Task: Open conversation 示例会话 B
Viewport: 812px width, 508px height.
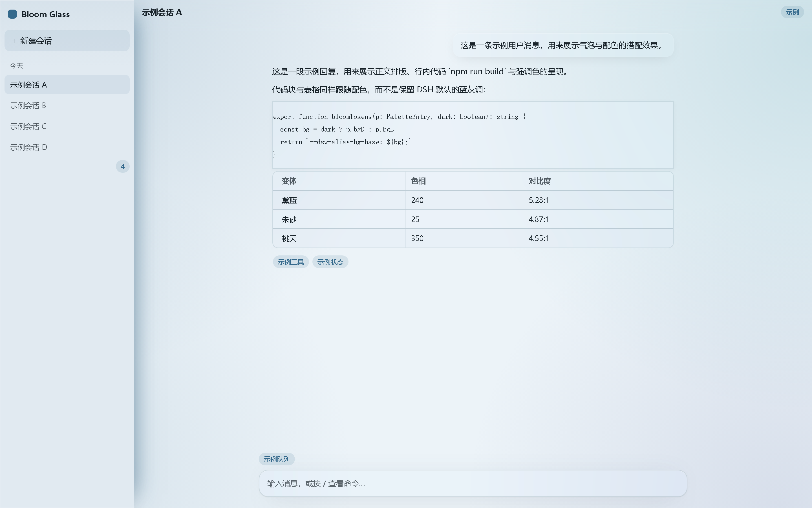Action: [x=67, y=106]
